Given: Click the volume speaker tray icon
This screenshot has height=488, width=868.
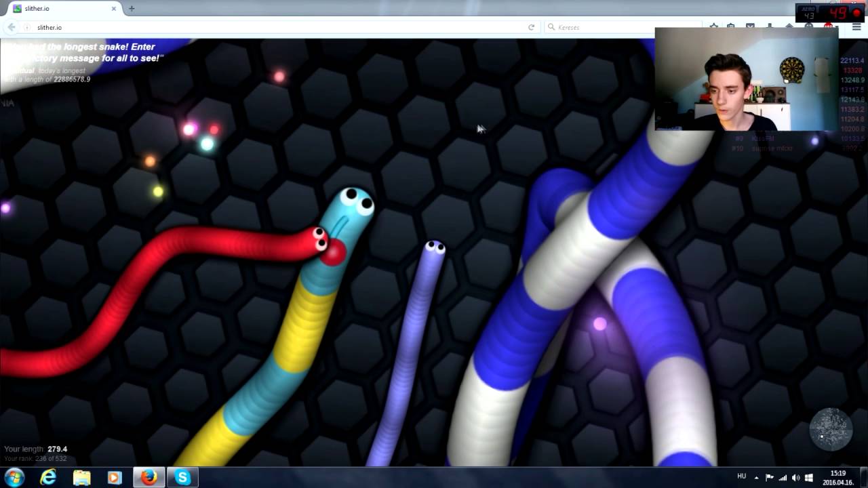Looking at the screenshot, I should pos(796,478).
